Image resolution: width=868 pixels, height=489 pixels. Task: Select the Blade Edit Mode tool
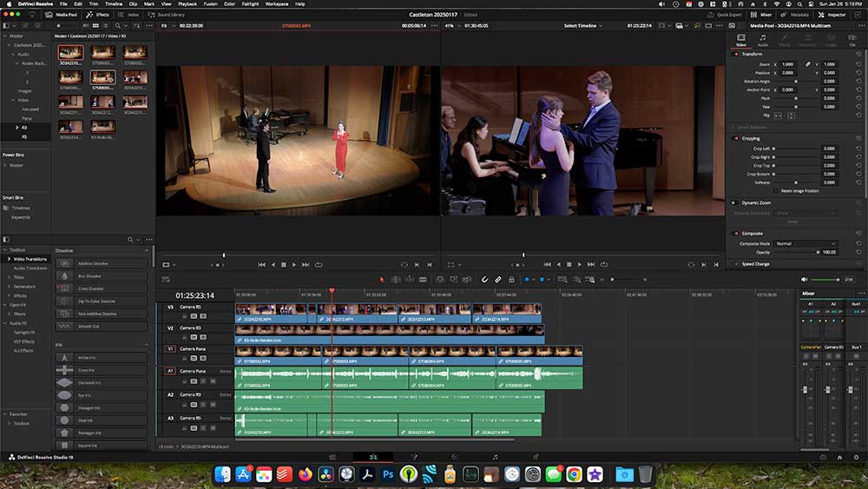tap(423, 280)
